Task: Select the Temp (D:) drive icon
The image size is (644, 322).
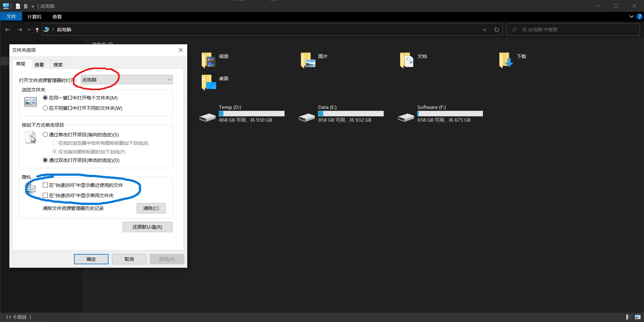Action: (x=207, y=118)
